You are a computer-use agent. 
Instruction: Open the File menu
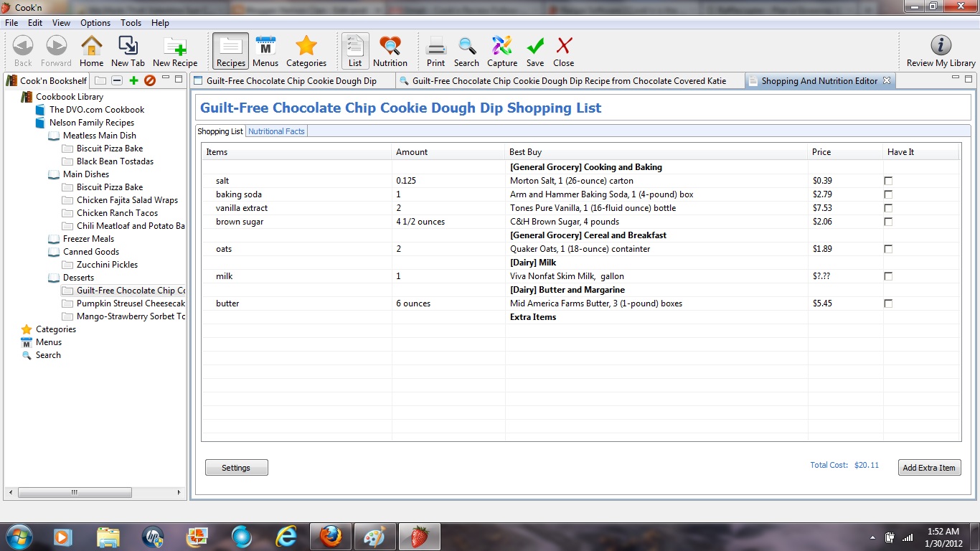tap(11, 23)
